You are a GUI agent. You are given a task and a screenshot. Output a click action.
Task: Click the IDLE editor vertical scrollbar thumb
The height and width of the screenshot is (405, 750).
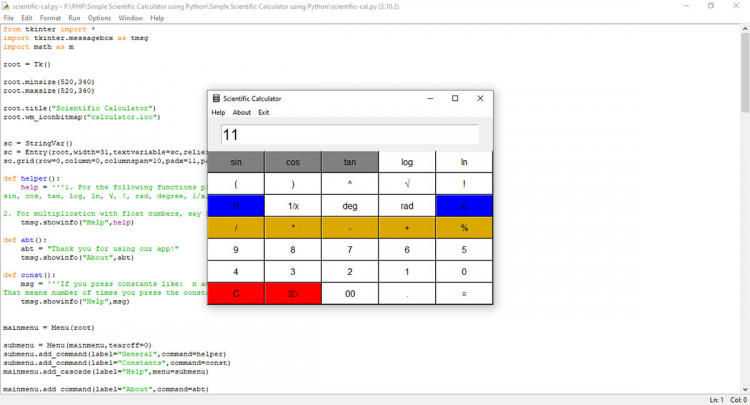point(745,73)
